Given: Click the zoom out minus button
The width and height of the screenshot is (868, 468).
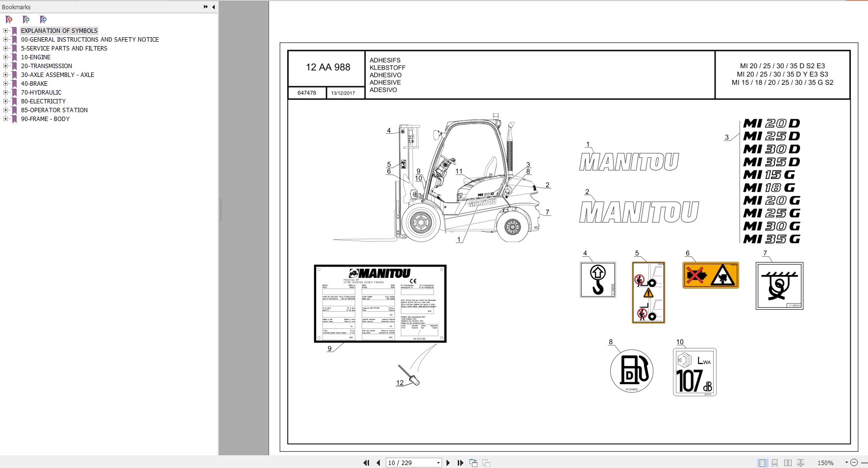Looking at the screenshot, I should click(854, 463).
